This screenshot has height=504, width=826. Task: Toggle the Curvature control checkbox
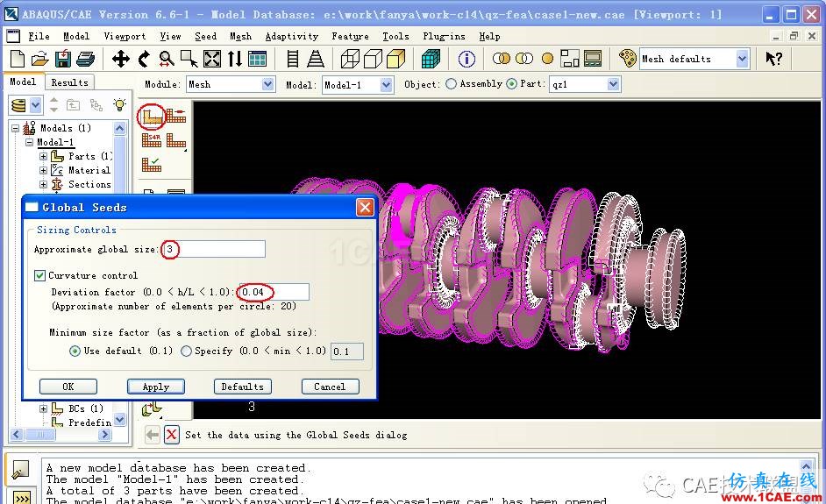(40, 275)
